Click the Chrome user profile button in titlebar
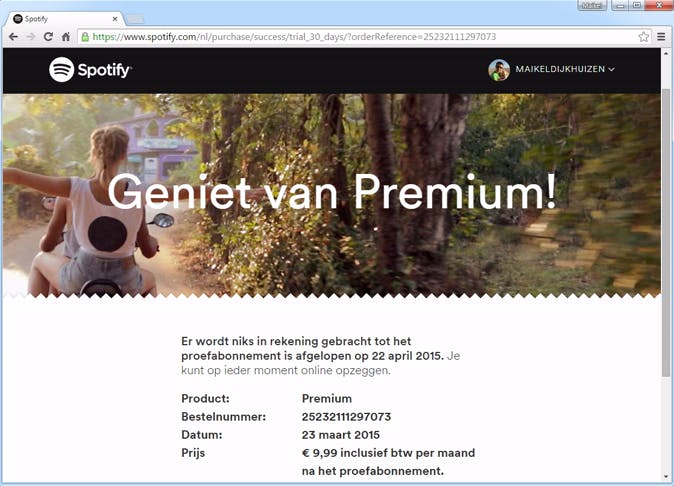The image size is (674, 486). (592, 5)
